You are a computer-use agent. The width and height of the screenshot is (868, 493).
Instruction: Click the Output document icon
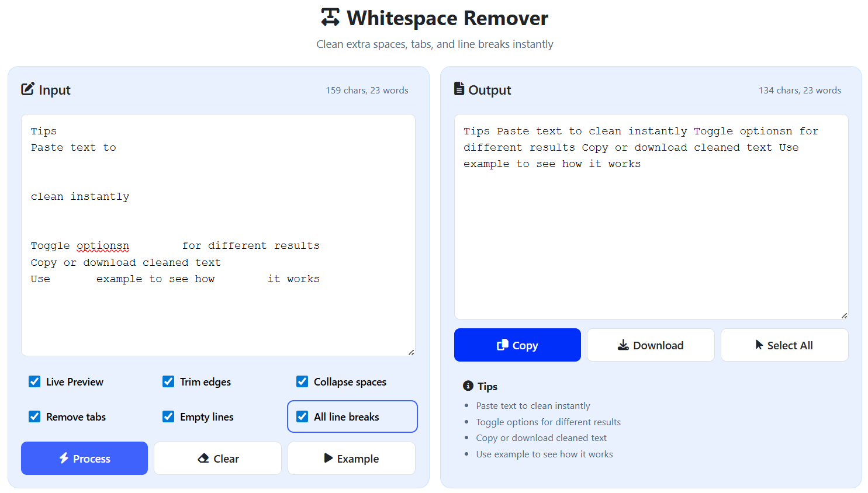tap(459, 89)
